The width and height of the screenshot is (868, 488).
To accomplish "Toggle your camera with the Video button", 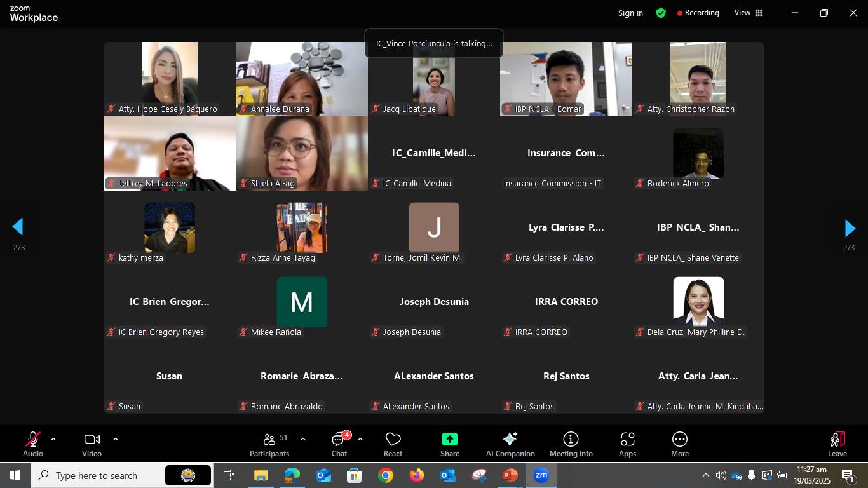I will pyautogui.click(x=92, y=444).
